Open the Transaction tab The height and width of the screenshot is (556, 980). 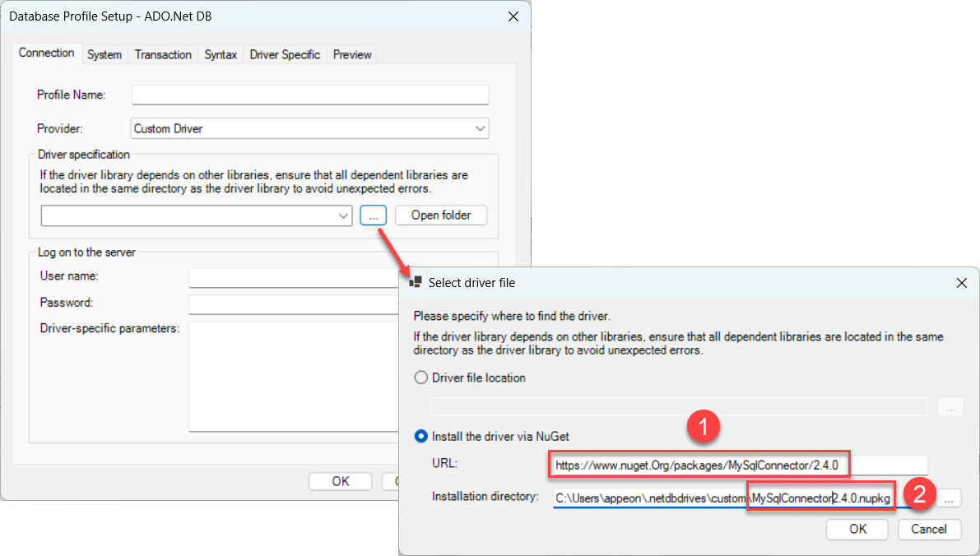(x=163, y=54)
